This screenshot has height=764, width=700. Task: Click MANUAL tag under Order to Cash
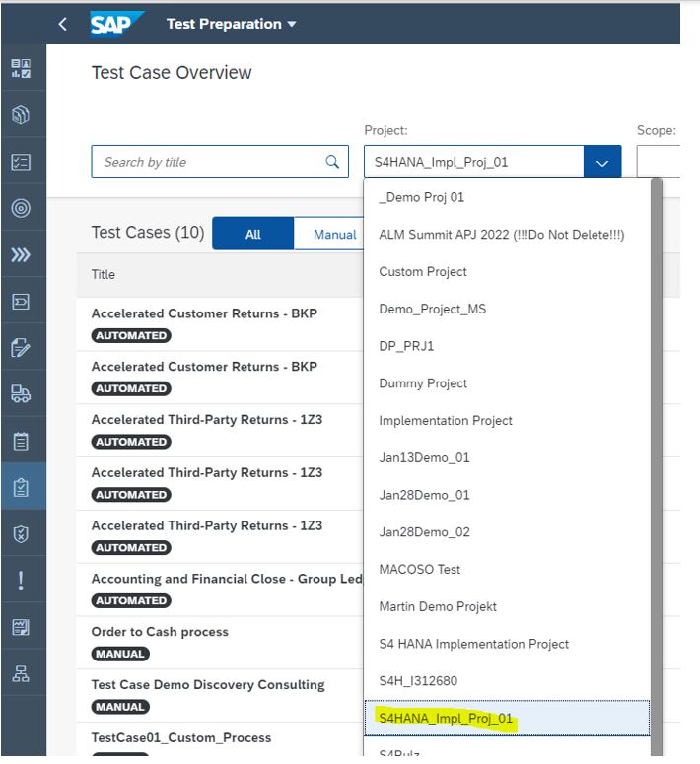[x=120, y=654]
